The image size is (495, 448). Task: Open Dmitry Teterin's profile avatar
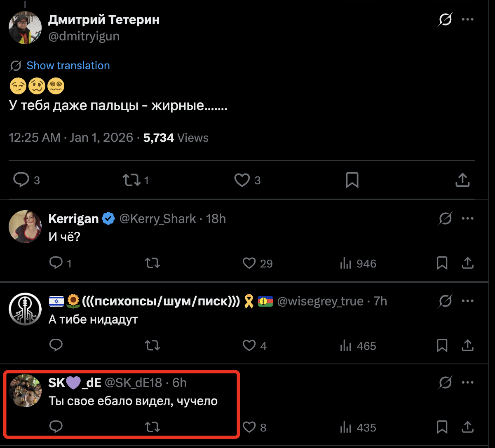(25, 28)
